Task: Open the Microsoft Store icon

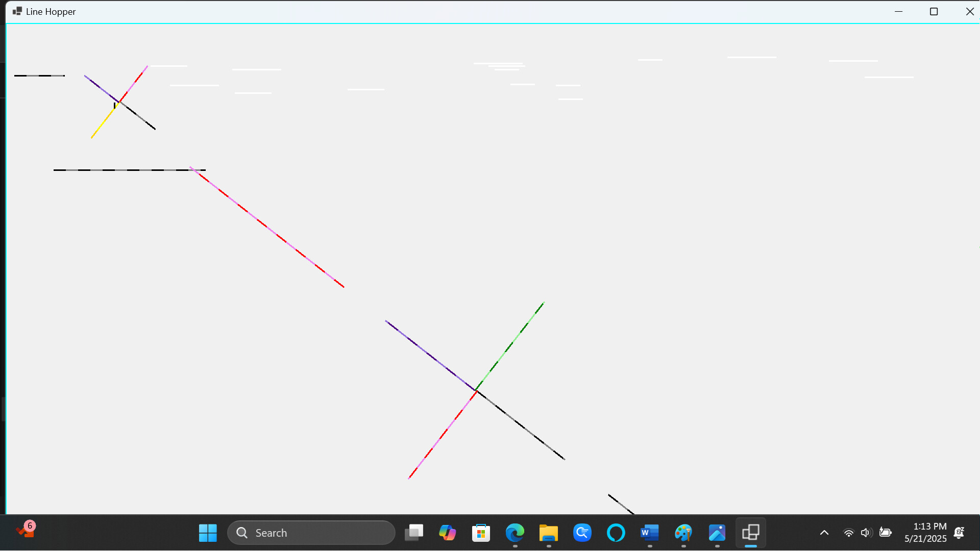Action: click(481, 533)
